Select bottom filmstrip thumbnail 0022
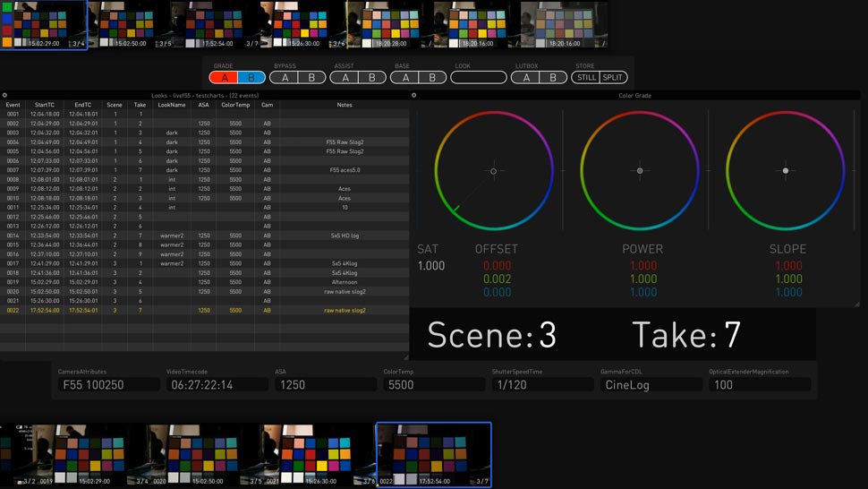Viewport: 868px width, 489px height. coord(433,455)
